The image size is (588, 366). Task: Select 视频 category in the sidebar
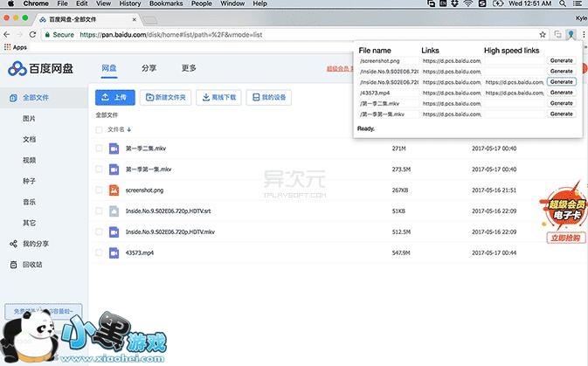(x=29, y=160)
